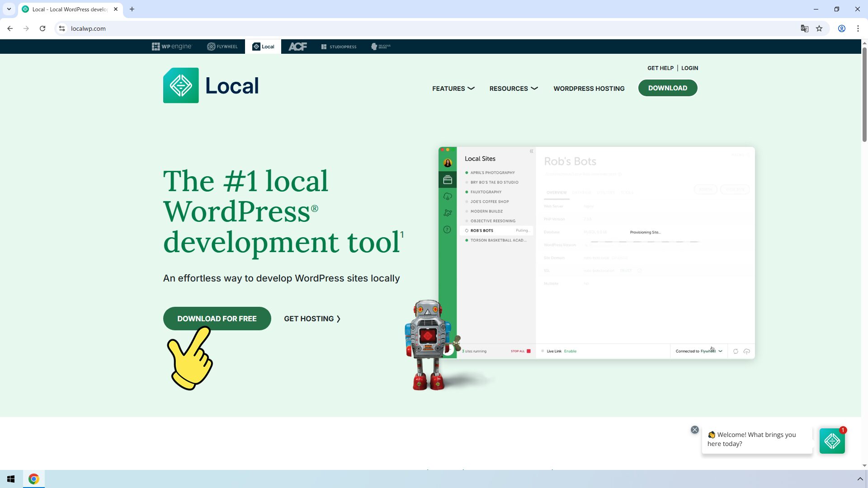The height and width of the screenshot is (488, 868).
Task: Open a new browser tab
Action: pyautogui.click(x=132, y=9)
